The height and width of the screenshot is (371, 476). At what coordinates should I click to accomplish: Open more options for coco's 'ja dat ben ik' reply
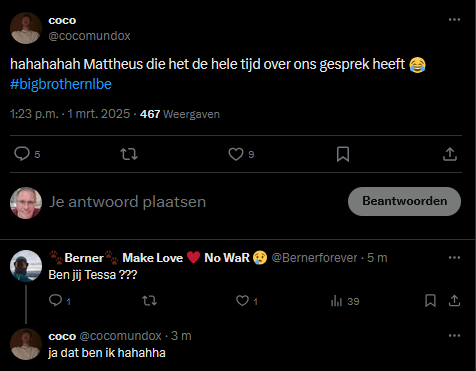pos(454,336)
